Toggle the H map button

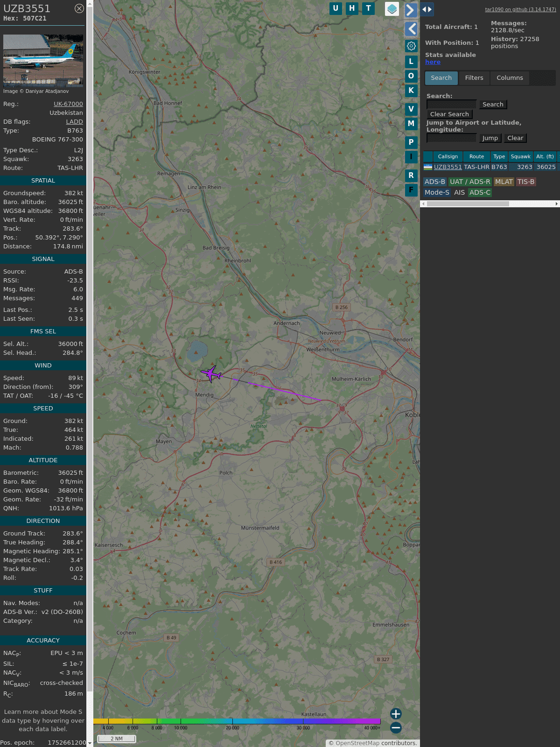coord(352,8)
